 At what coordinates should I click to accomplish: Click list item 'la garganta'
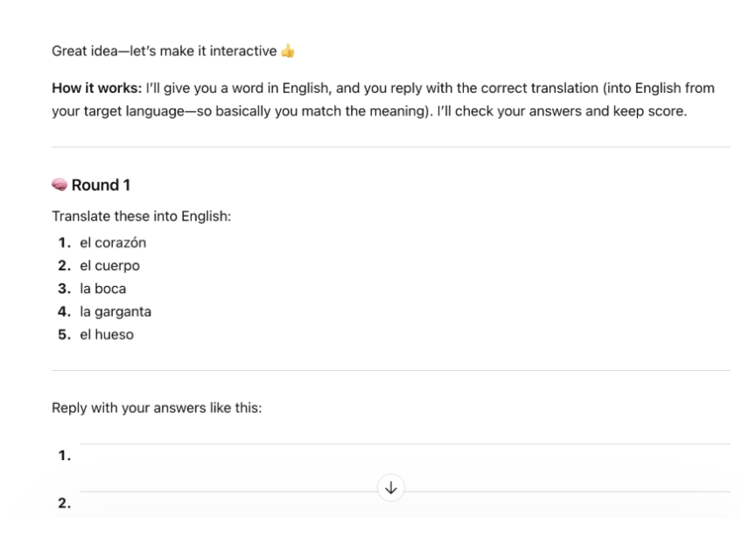click(115, 311)
